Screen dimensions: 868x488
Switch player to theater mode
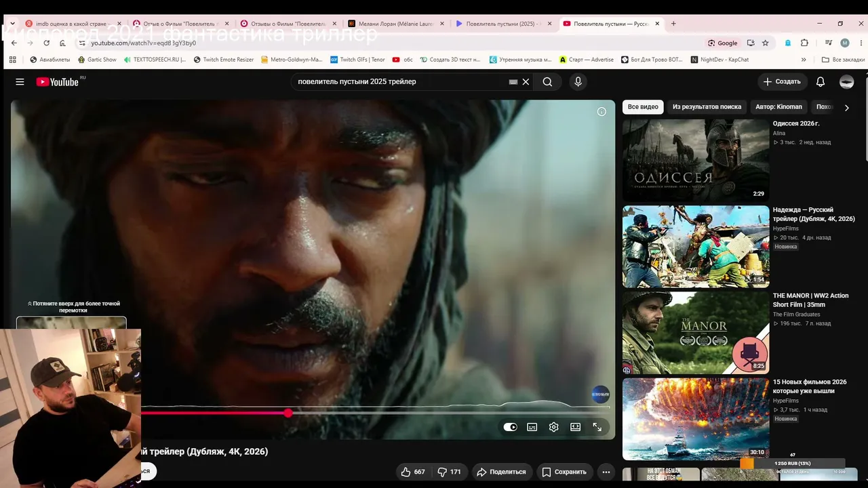coord(576,427)
